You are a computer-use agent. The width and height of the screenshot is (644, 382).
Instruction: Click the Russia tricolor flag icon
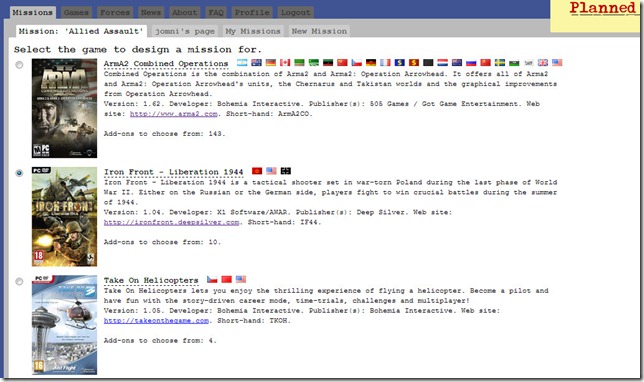pos(471,62)
